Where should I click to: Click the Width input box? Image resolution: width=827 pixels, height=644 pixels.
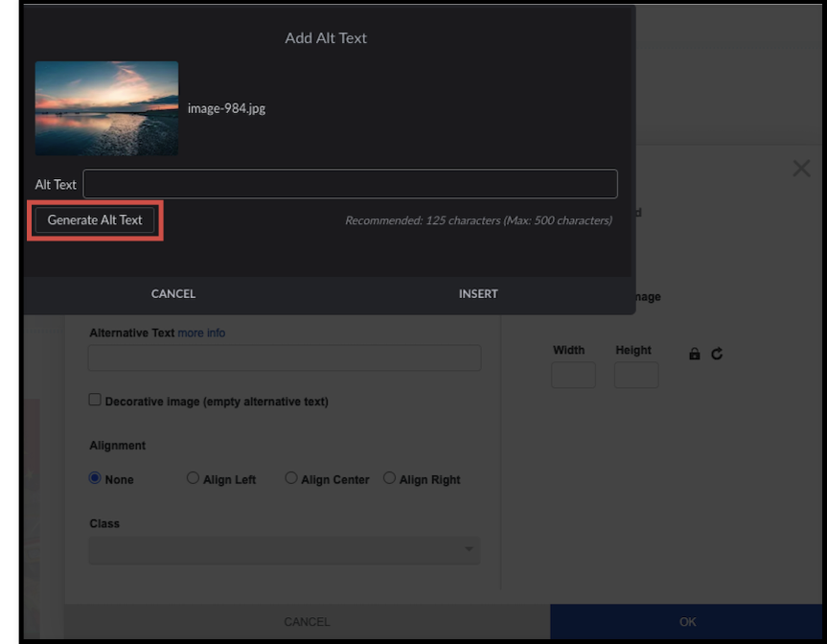[x=573, y=375]
